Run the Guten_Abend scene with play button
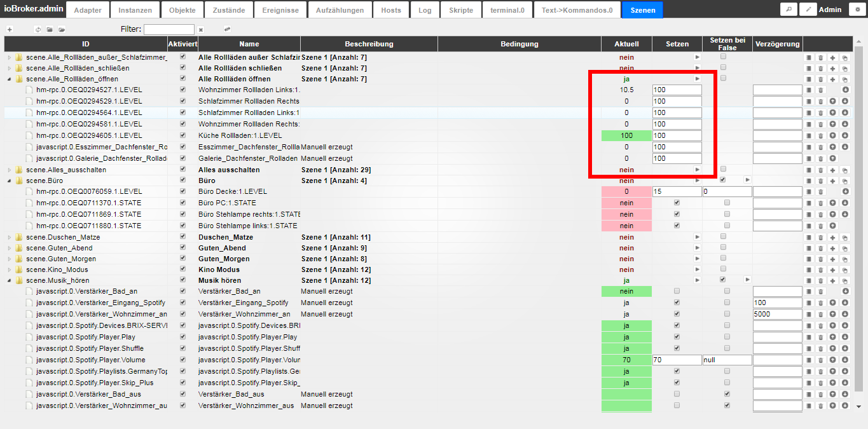Screen dimensions: 868x429 pos(697,249)
